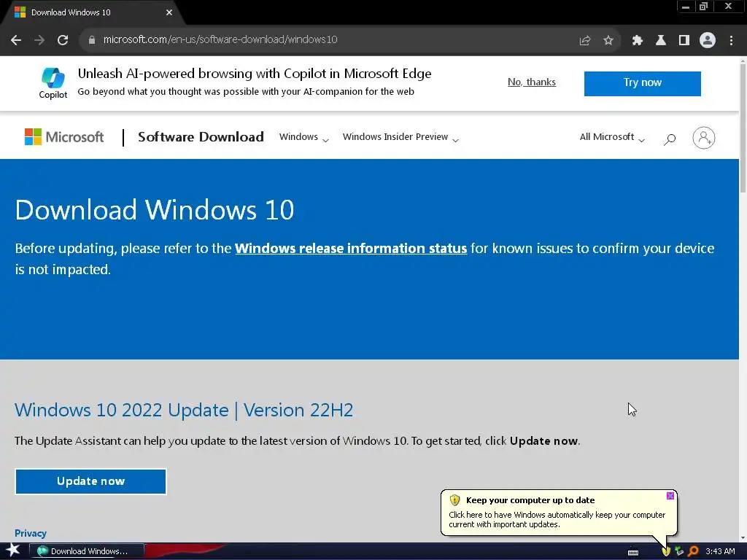Open the Chrome profile avatar icon
Screen dimensions: 747x560
[x=708, y=40]
